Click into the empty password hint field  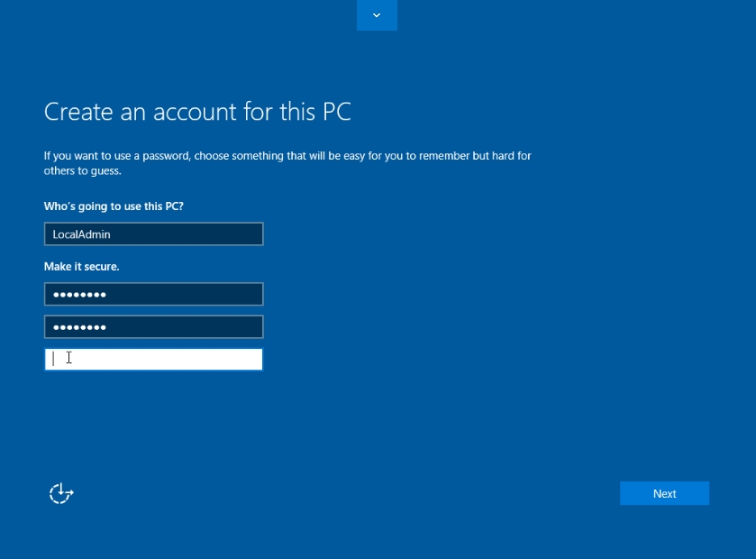click(x=154, y=360)
